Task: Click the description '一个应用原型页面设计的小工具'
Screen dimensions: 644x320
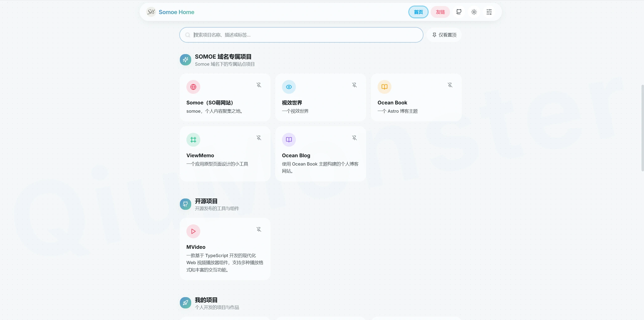Action: [x=217, y=164]
